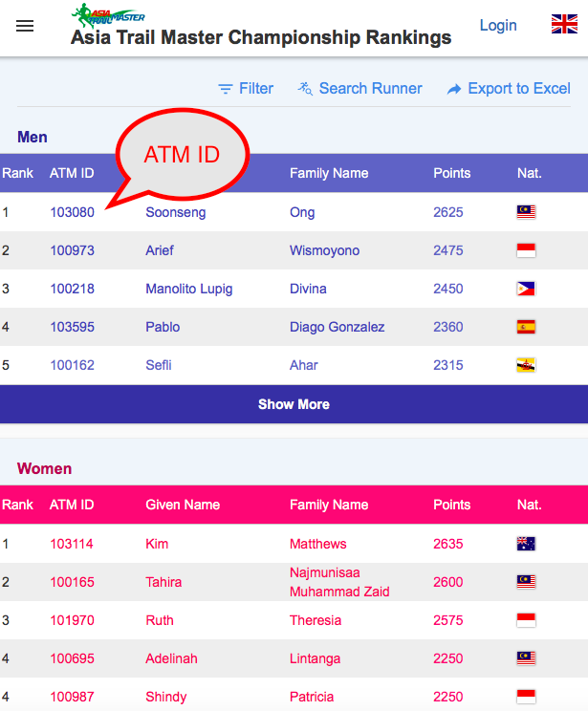
Task: Sort women table by ATM ID header
Action: 72,505
